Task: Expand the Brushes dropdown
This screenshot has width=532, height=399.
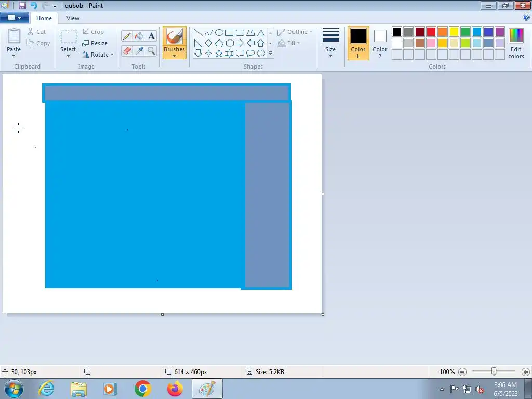Action: tap(174, 56)
